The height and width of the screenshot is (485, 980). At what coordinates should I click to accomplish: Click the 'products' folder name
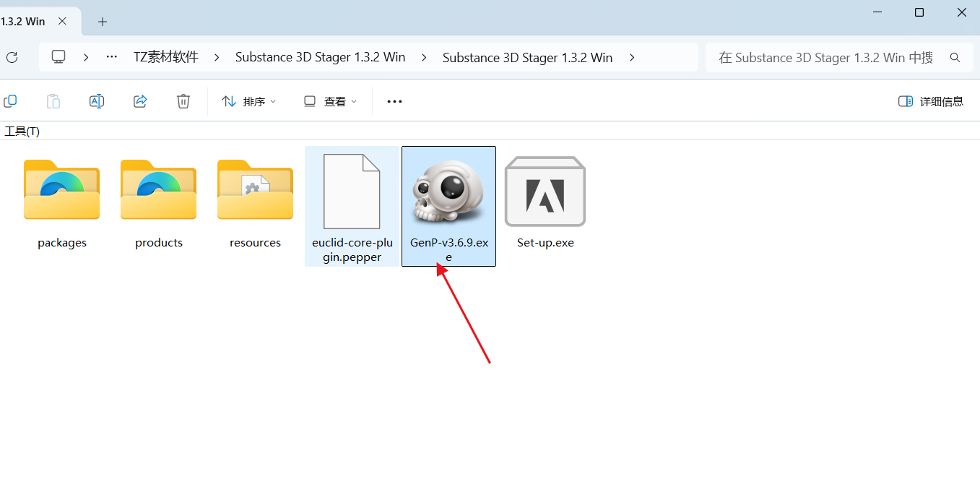tap(159, 243)
